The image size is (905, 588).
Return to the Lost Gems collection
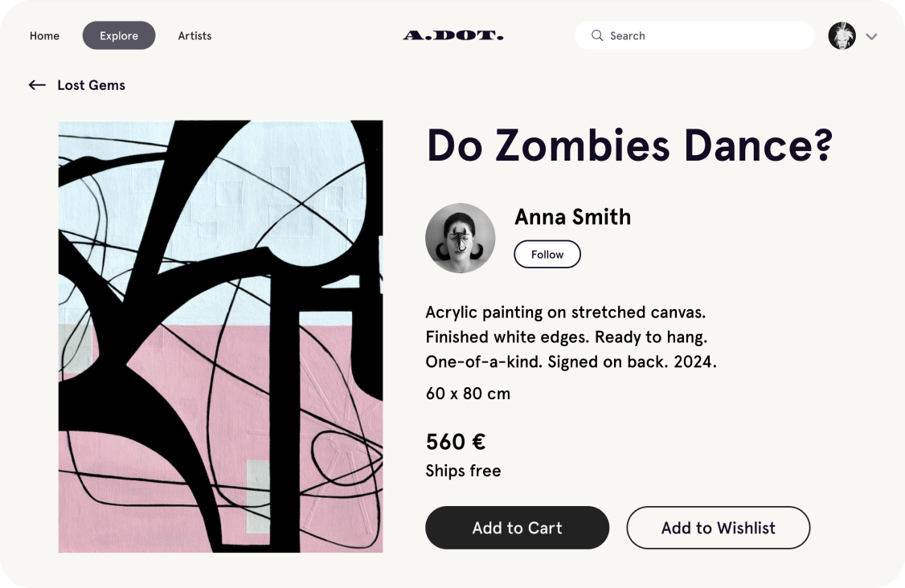click(x=91, y=85)
